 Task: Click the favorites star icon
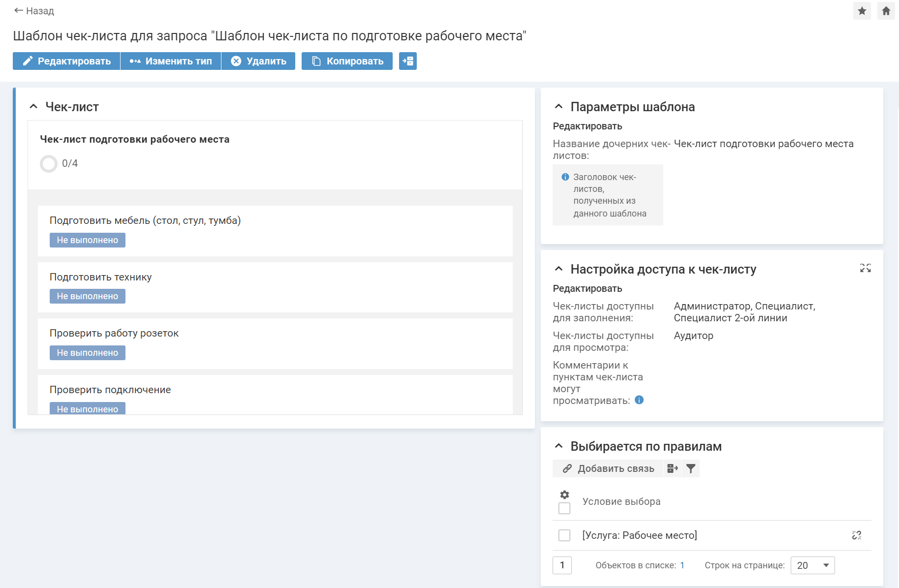click(x=862, y=11)
